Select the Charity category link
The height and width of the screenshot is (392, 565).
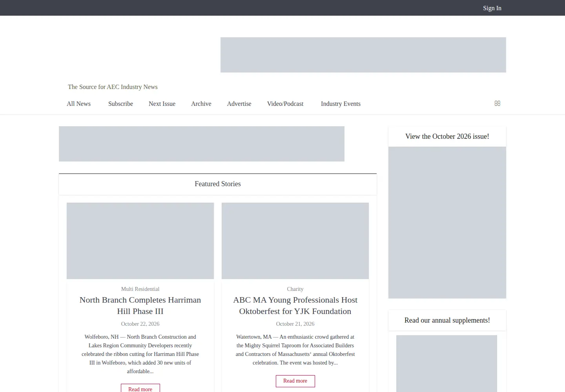point(295,289)
